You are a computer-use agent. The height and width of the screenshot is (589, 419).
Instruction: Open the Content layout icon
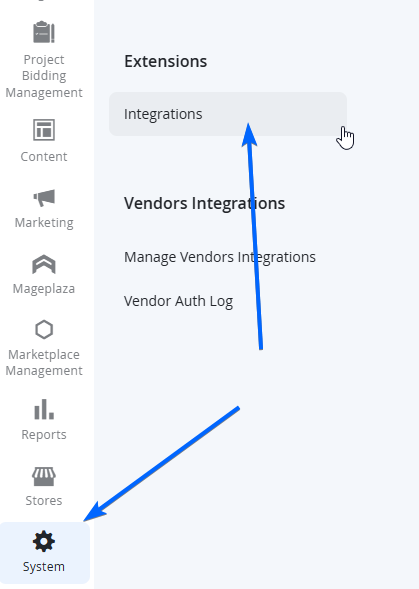pos(44,130)
